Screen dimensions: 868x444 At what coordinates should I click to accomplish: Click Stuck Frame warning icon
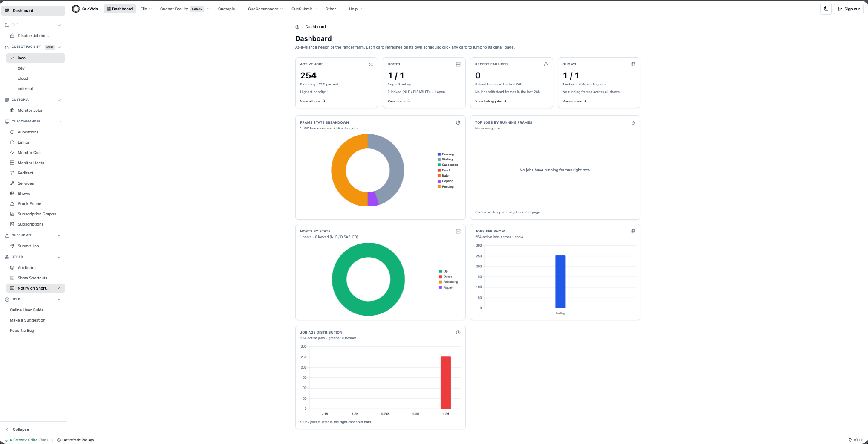12,204
